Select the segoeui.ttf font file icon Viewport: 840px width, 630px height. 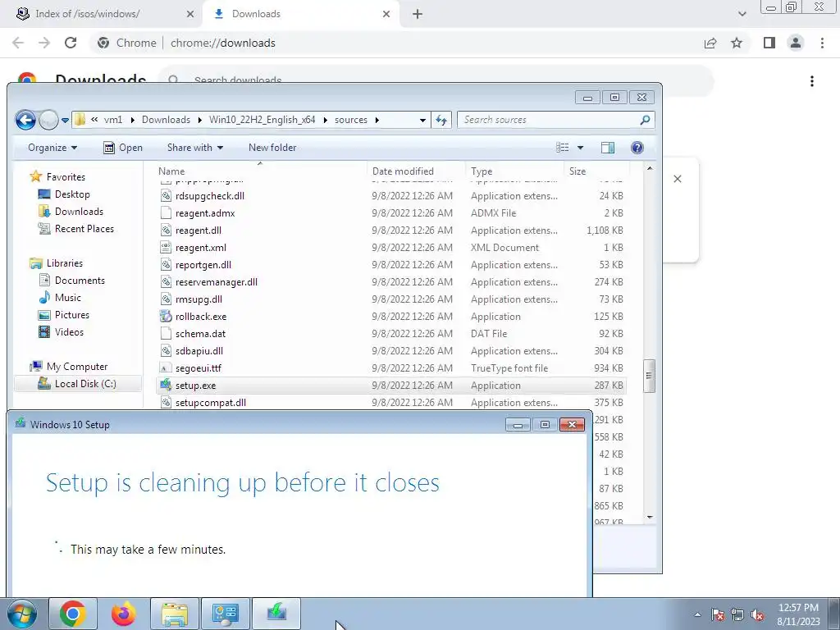[166, 368]
